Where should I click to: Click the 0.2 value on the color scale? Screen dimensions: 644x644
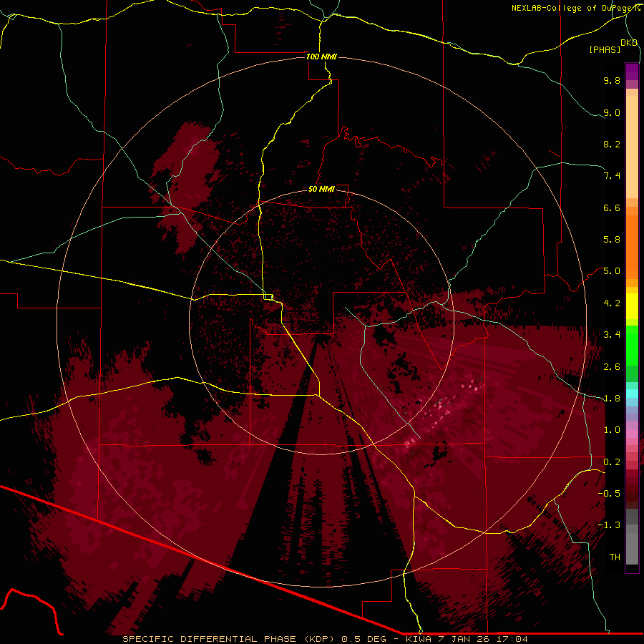coord(612,462)
